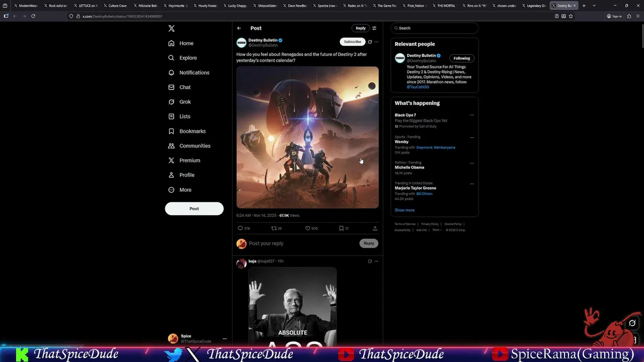Viewport: 644px width, 362px height.
Task: Open account menu dots beside Spice
Action: 225,339
